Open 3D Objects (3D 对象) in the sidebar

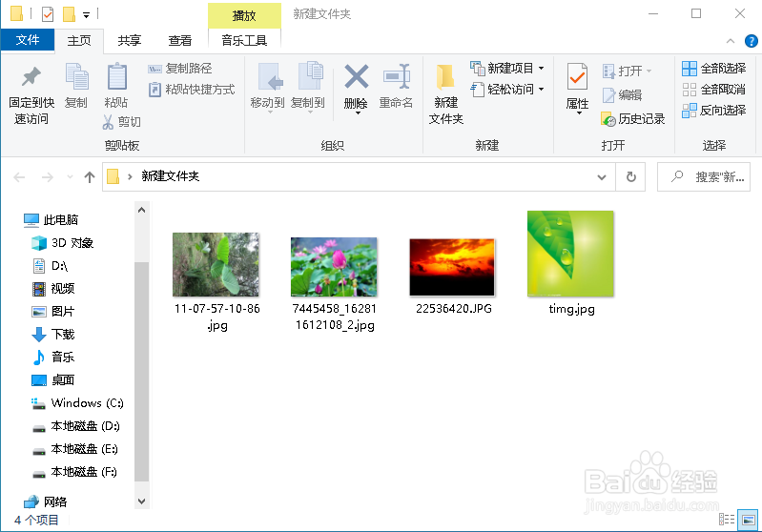[62, 243]
